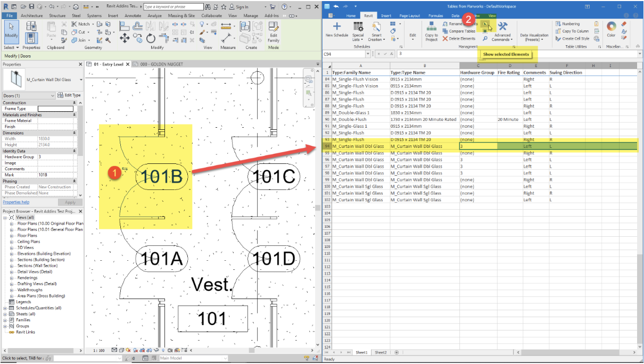Click the Revit Help question mark icon
Image resolution: width=644 pixels, height=364 pixels.
point(285,7)
